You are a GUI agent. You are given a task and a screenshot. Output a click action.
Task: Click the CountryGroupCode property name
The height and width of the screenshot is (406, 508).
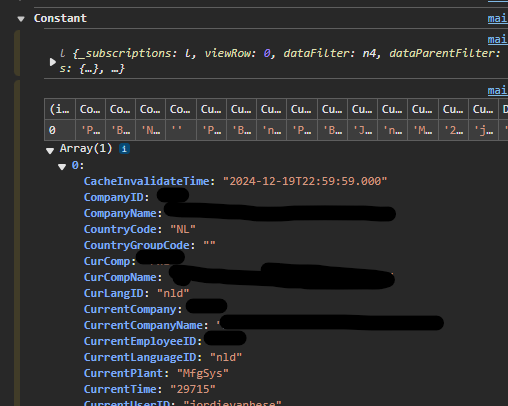coord(137,245)
